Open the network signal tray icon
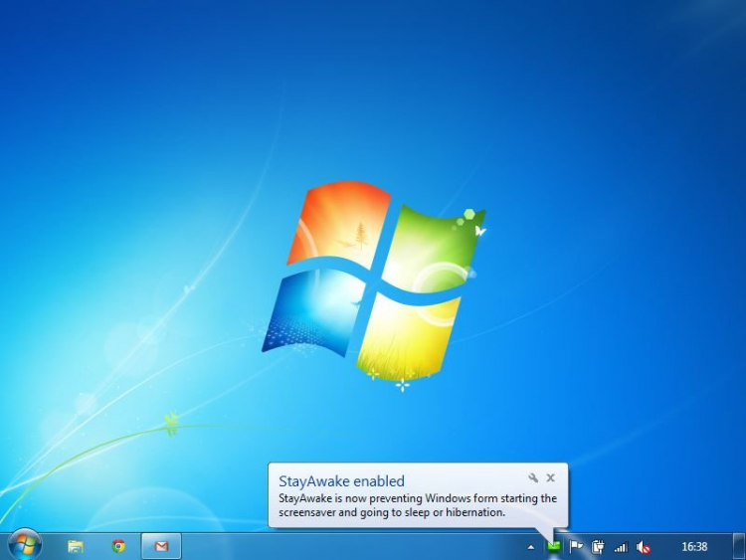746x560 pixels. pos(621,547)
